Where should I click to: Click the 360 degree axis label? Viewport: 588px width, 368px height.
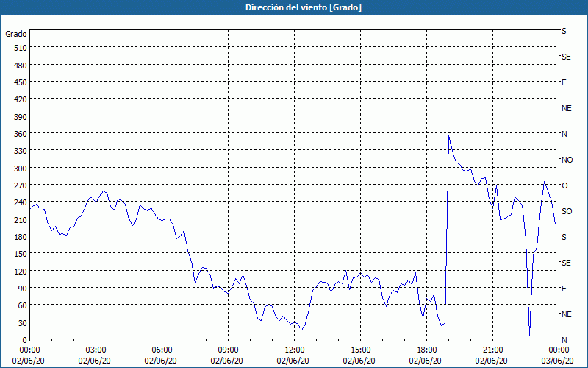pos(21,134)
